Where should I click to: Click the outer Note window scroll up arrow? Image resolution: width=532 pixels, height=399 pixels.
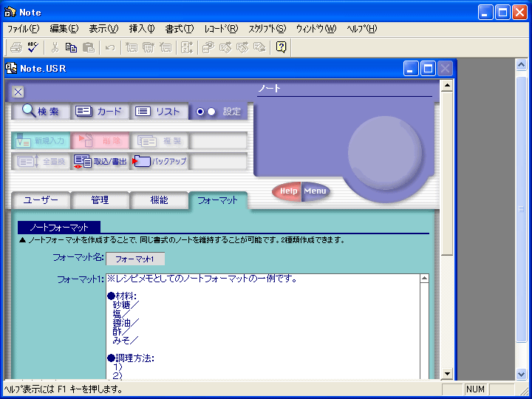pos(521,65)
